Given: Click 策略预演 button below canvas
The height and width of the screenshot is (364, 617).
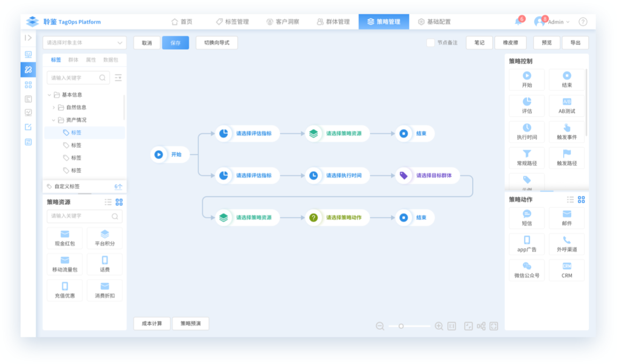Looking at the screenshot, I should click(190, 324).
